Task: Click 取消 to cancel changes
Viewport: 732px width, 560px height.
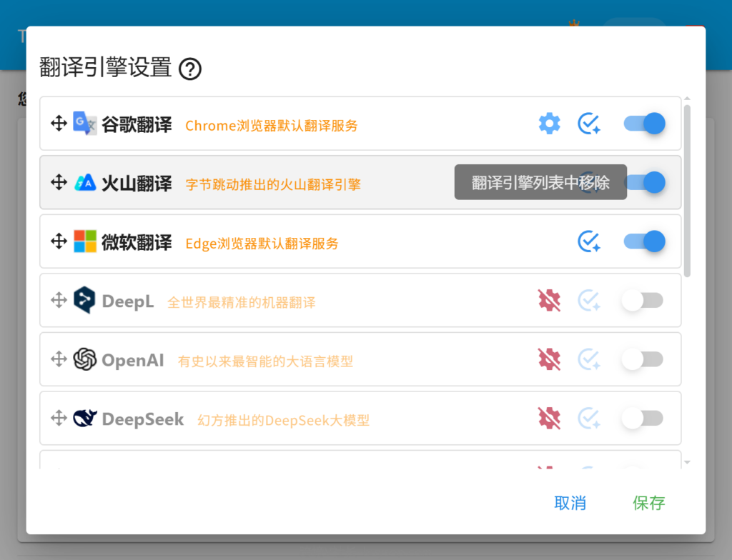Action: (570, 503)
